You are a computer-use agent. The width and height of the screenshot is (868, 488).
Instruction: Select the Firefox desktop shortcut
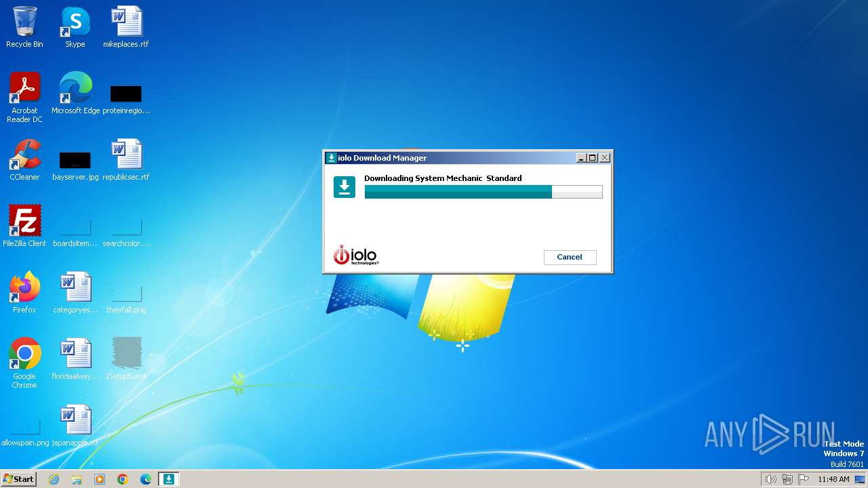24,293
